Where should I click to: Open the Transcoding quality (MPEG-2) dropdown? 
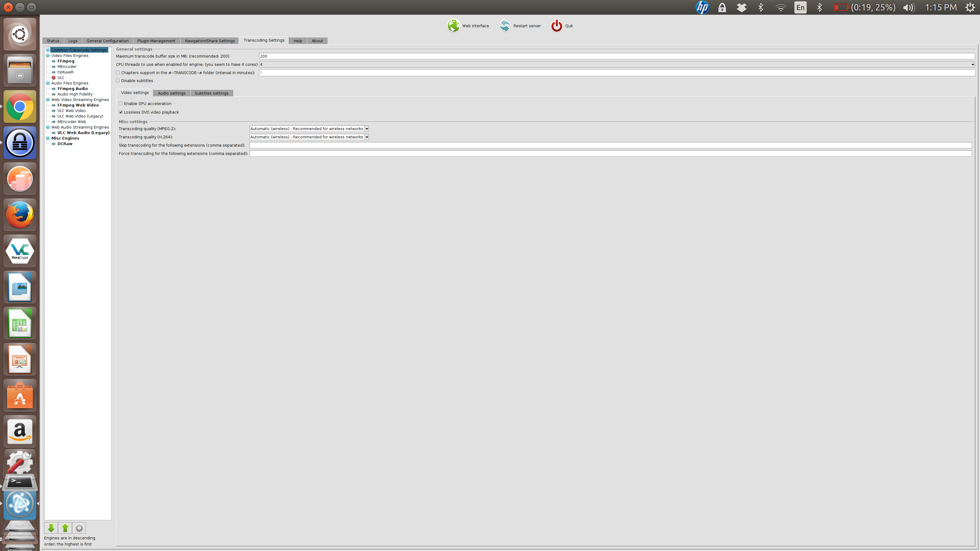coord(366,129)
